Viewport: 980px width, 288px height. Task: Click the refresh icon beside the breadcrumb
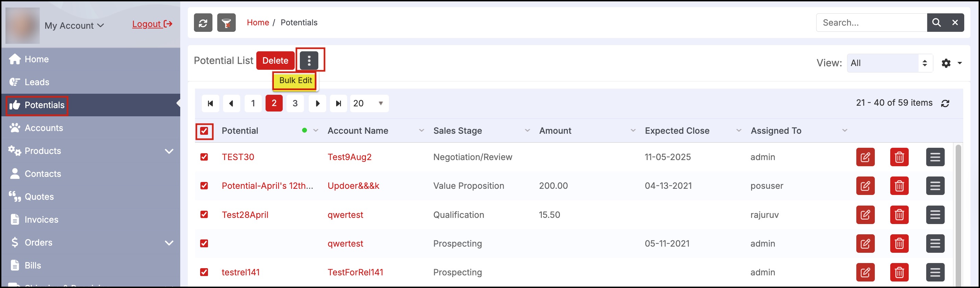[x=203, y=23]
